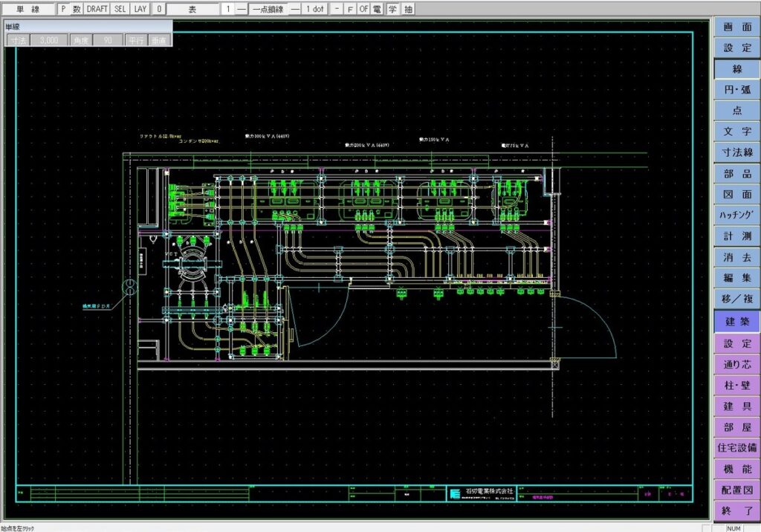The image size is (761, 532).
Task: Click the コンデンサ200kvar label
Action: pyautogui.click(x=198, y=141)
